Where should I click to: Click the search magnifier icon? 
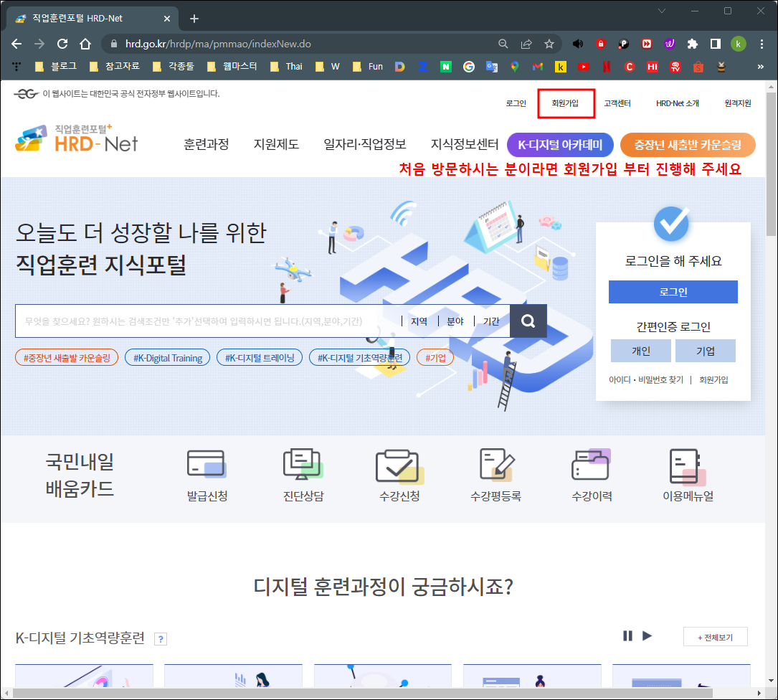tap(528, 321)
